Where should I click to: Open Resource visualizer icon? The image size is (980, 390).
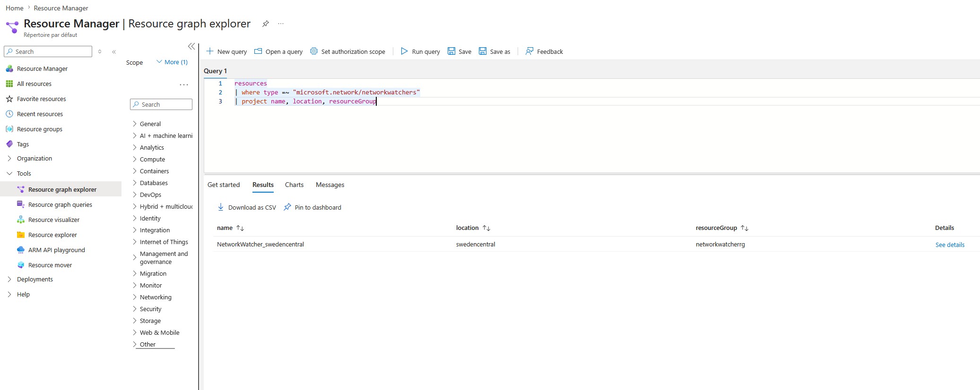click(x=21, y=220)
